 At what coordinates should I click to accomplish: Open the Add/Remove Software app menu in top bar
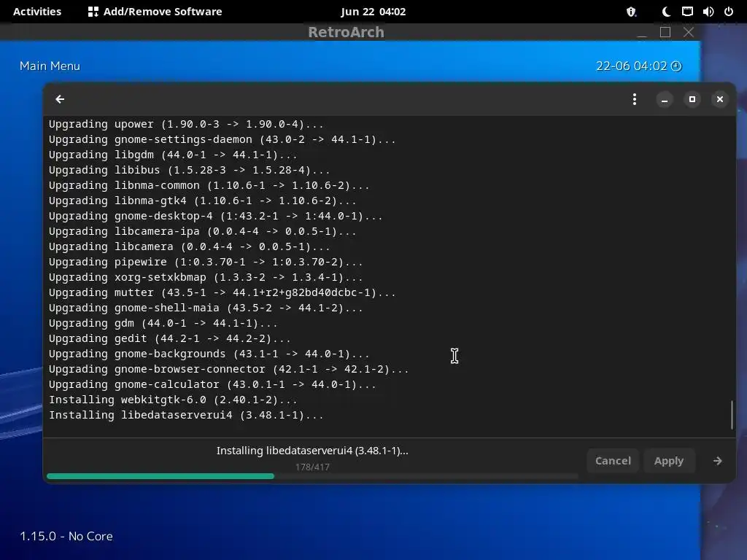155,12
